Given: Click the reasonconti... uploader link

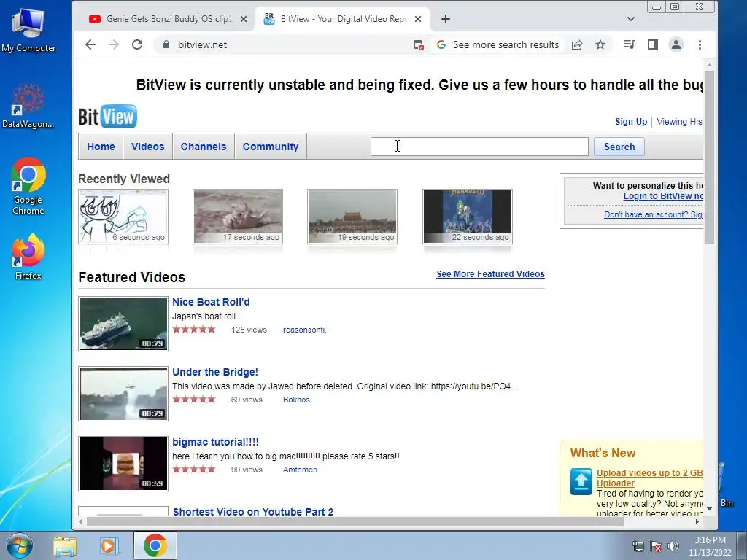Looking at the screenshot, I should point(307,330).
